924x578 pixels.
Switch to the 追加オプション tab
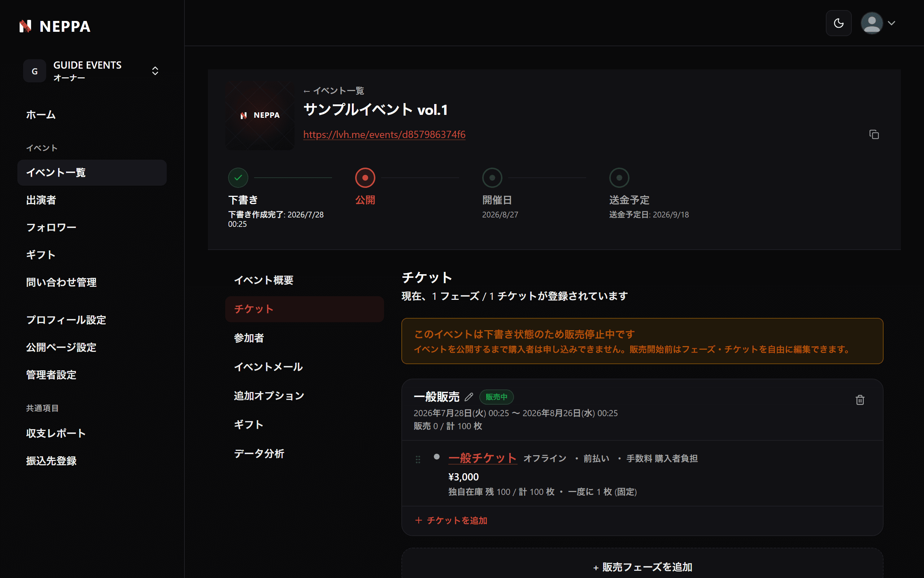coord(304,396)
